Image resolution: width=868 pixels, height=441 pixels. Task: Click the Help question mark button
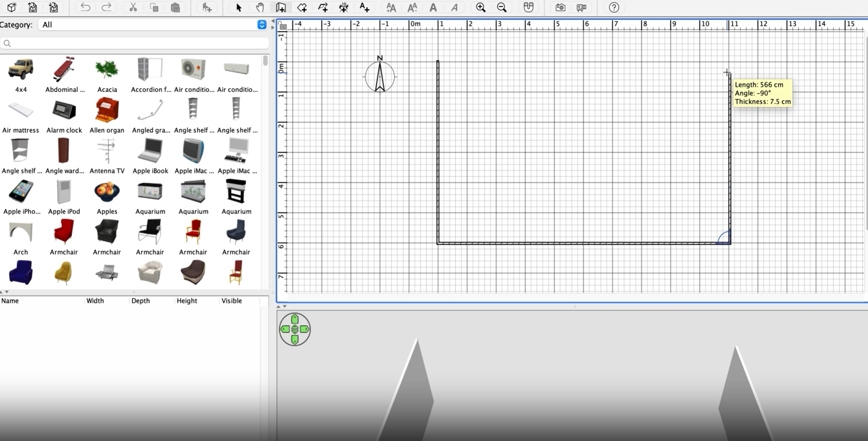[614, 7]
